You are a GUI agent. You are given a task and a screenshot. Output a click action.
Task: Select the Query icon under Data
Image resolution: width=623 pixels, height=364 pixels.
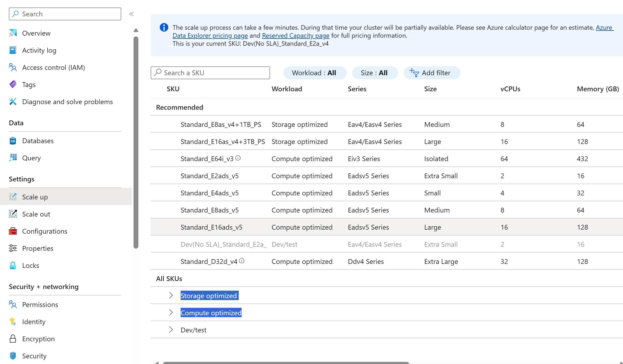(x=13, y=158)
